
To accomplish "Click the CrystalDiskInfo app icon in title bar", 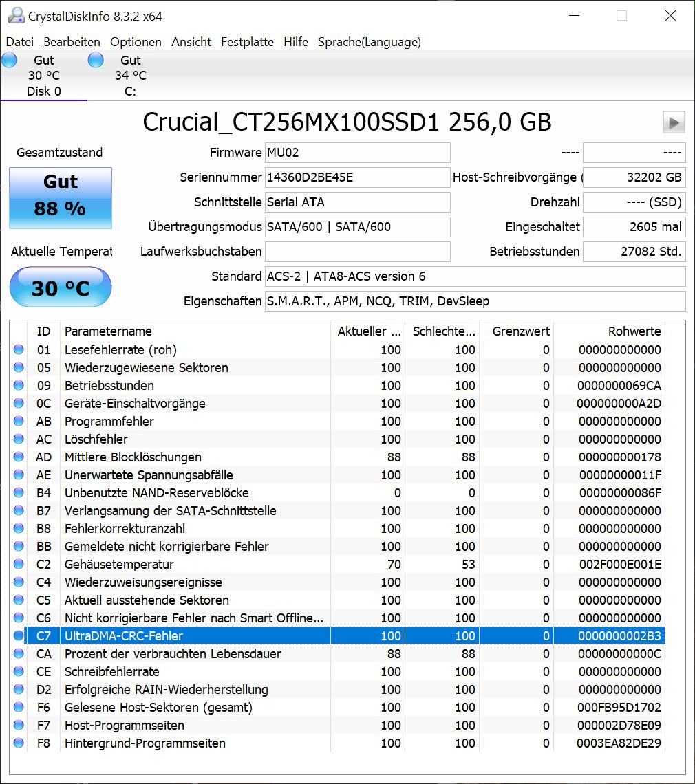I will pyautogui.click(x=16, y=16).
